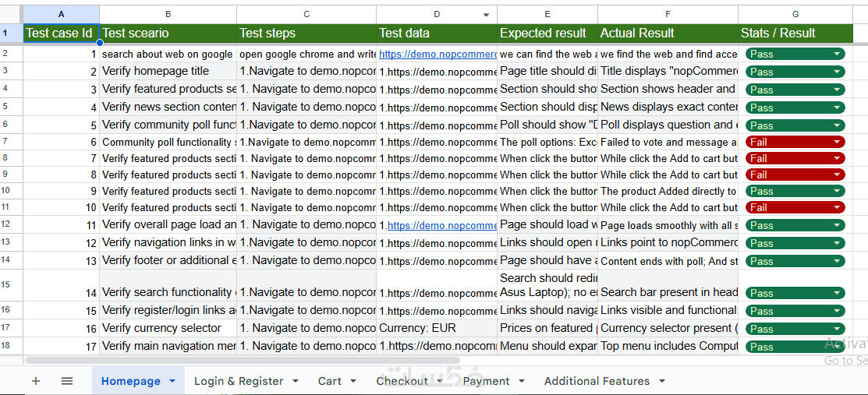Open the all sheets list icon
Viewport: 868px width, 395px height.
(x=67, y=381)
